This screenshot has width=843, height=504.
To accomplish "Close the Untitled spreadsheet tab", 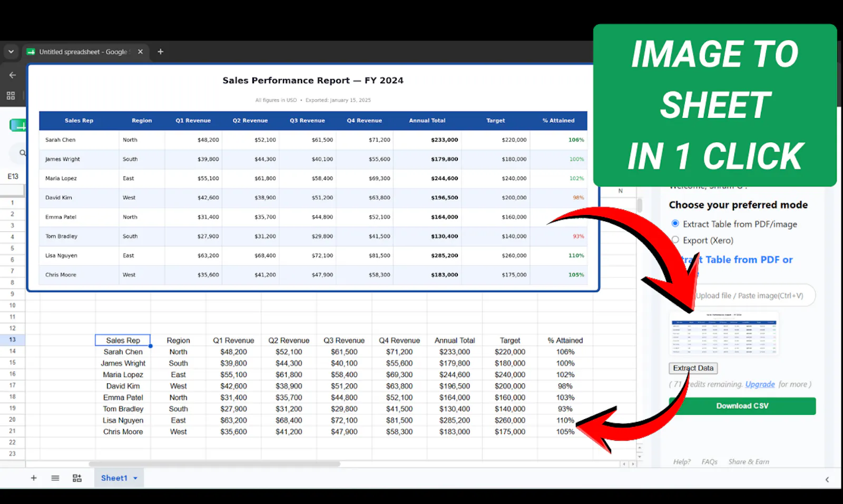I will 140,52.
